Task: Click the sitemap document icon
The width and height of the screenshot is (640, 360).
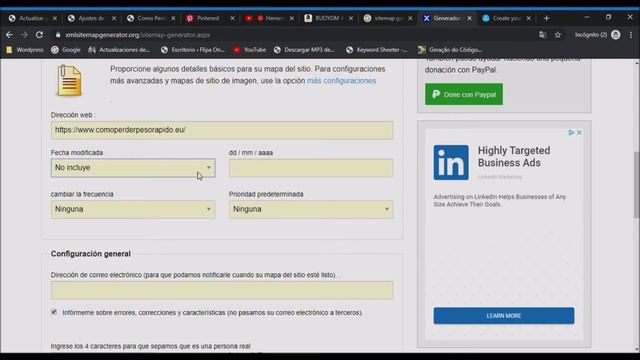Action: 69,80
